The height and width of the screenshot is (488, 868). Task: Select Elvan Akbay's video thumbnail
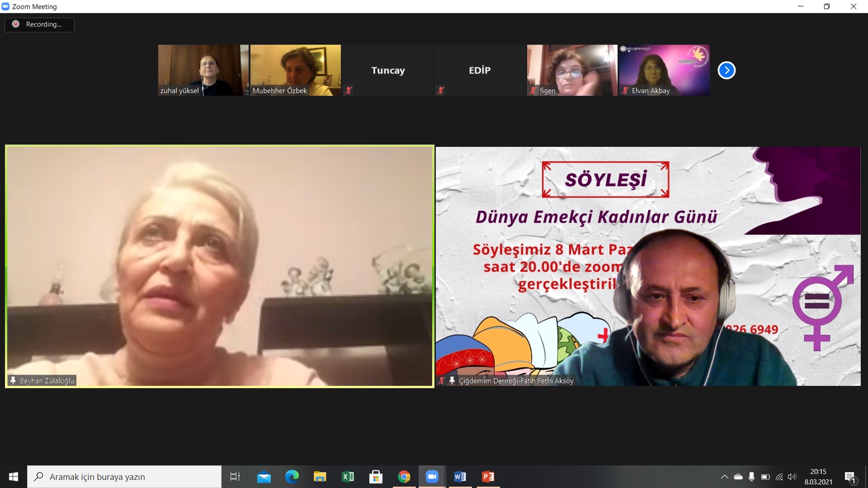[664, 70]
